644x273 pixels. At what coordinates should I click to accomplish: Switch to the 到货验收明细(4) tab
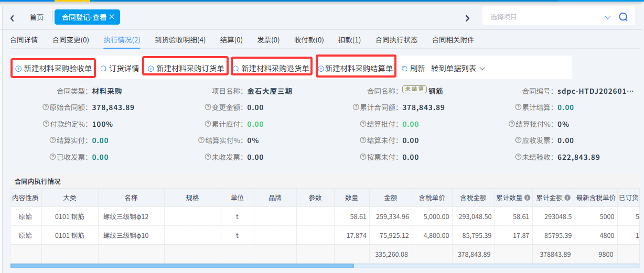coord(180,40)
